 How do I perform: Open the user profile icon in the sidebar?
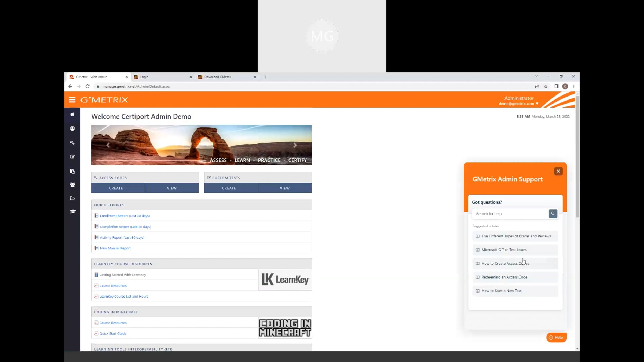(72, 128)
